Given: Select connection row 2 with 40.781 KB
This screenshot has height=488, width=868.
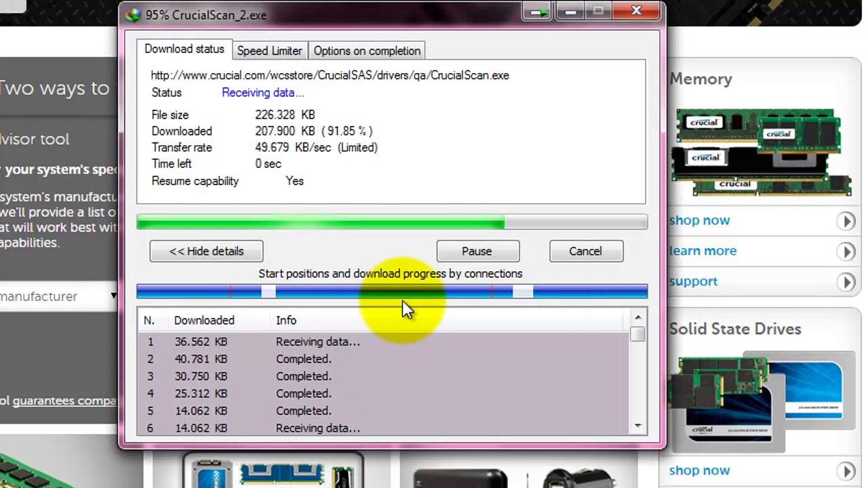Looking at the screenshot, I should click(383, 359).
